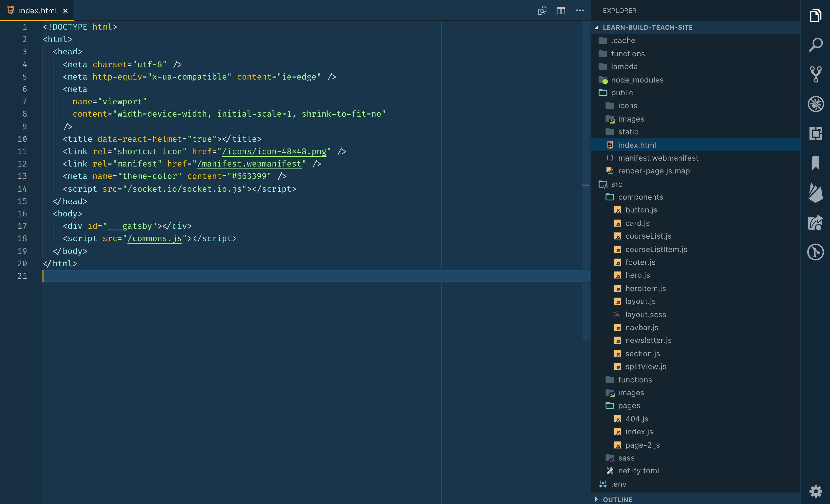Screen dimensions: 830x504
Task: Expand the OUTLINE section
Action: point(696,499)
